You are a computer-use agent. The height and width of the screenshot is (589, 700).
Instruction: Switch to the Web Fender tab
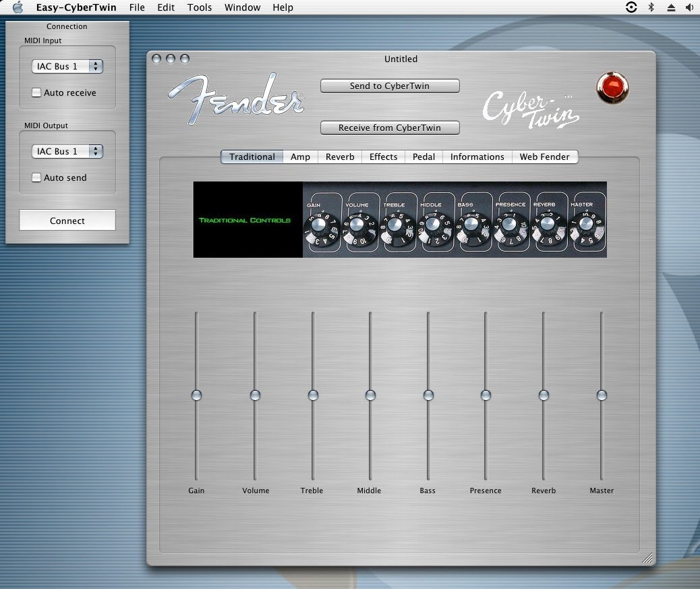545,157
